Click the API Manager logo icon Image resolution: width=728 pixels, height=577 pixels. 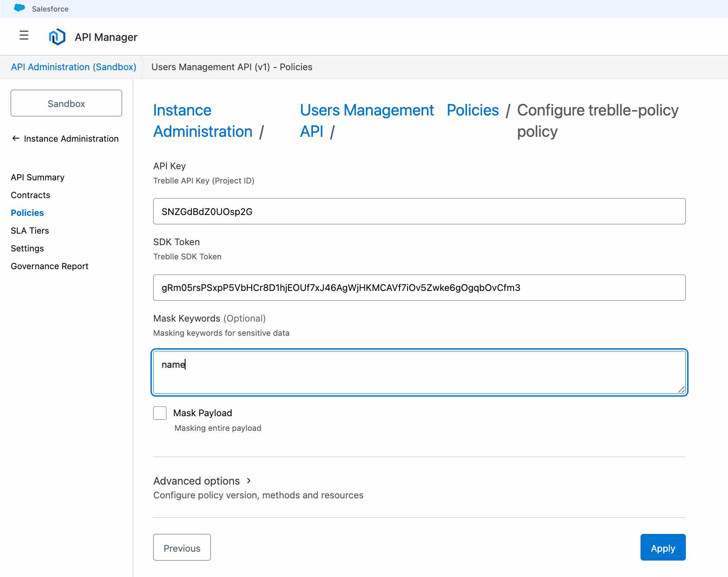tap(57, 37)
